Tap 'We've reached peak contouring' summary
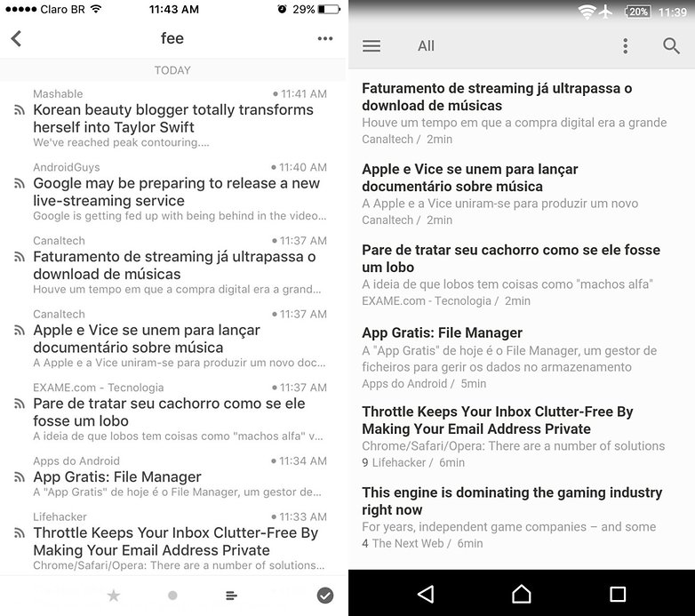 (x=121, y=143)
